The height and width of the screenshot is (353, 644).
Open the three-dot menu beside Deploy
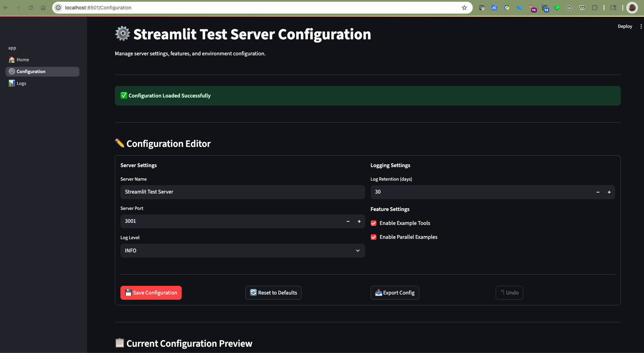641,26
